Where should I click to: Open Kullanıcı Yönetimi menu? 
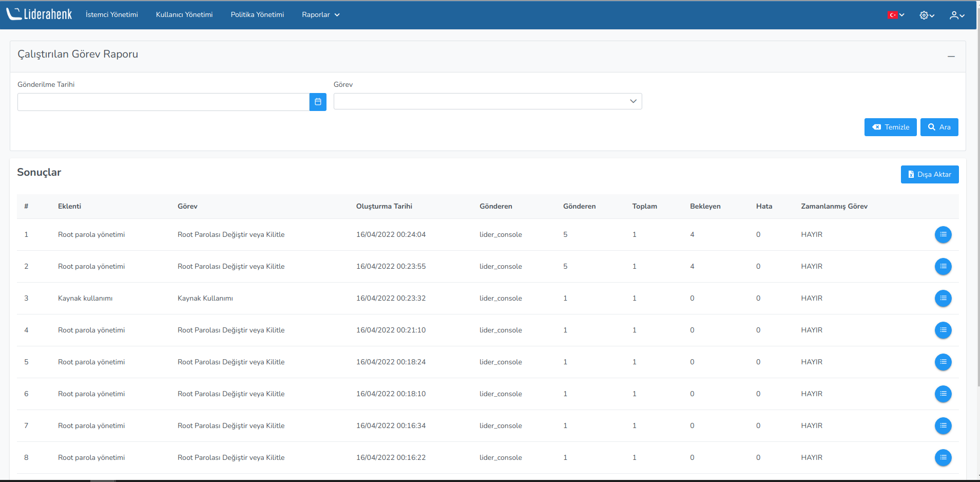184,14
